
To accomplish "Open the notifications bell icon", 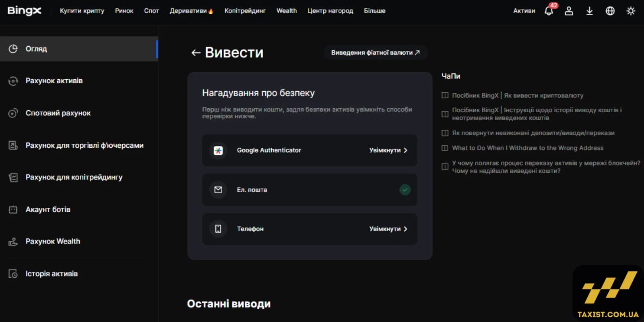I will tap(549, 11).
